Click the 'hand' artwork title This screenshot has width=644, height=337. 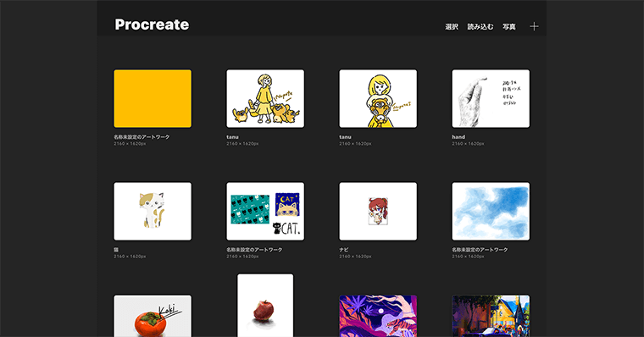click(458, 137)
